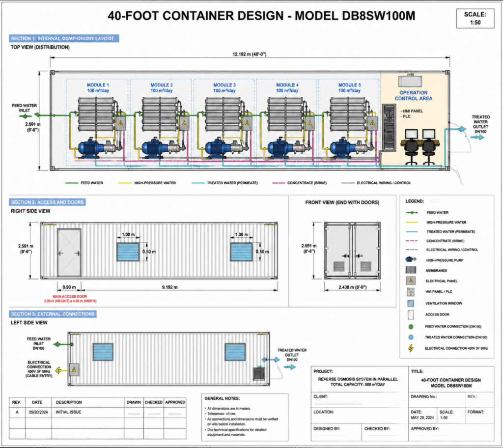
Task: Click the Section 1 Internal Component Layout header
Action: 64,38
